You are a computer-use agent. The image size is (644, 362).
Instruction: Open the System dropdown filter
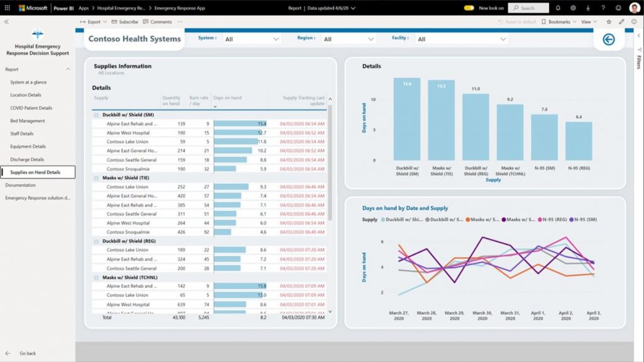click(252, 39)
